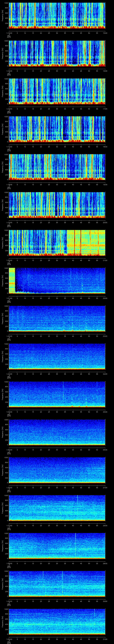Select the 1:30:00 start time label
Viewport: 114px width, 644px height.
point(9,639)
